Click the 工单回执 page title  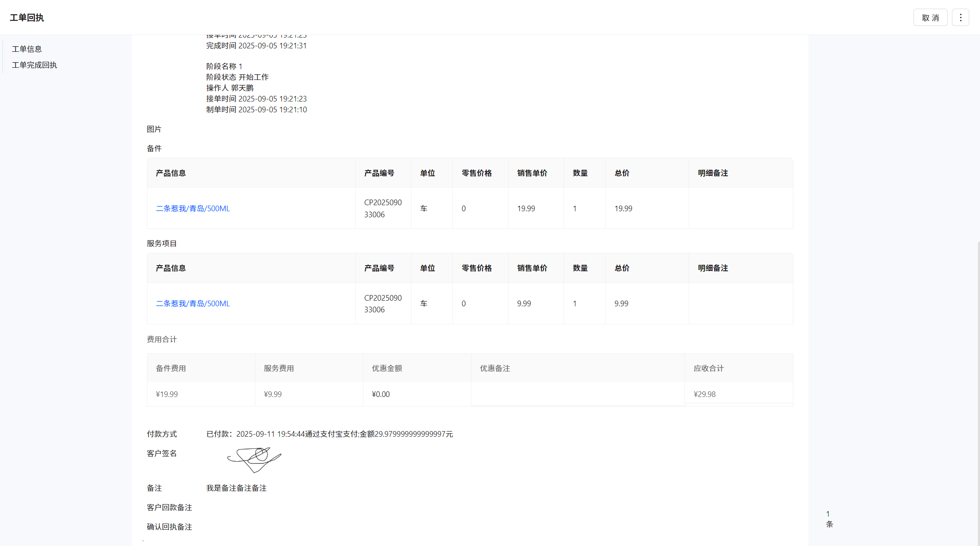coord(27,18)
